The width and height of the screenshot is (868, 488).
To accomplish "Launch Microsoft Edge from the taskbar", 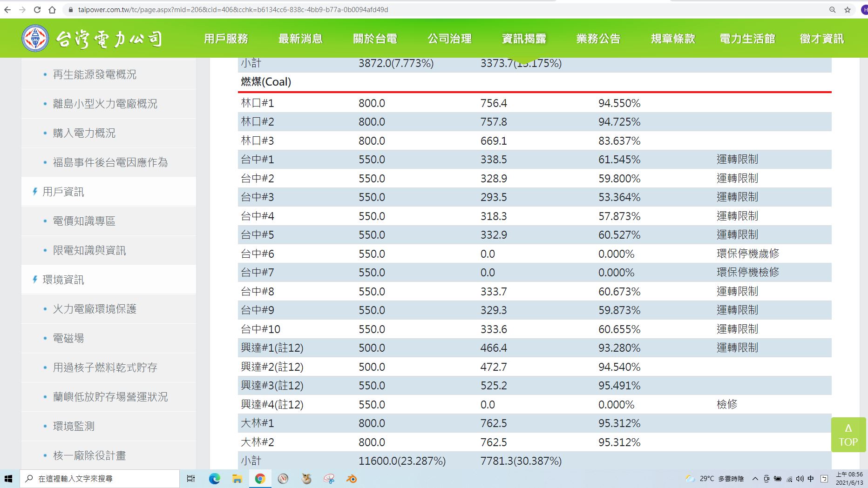I will (x=214, y=479).
